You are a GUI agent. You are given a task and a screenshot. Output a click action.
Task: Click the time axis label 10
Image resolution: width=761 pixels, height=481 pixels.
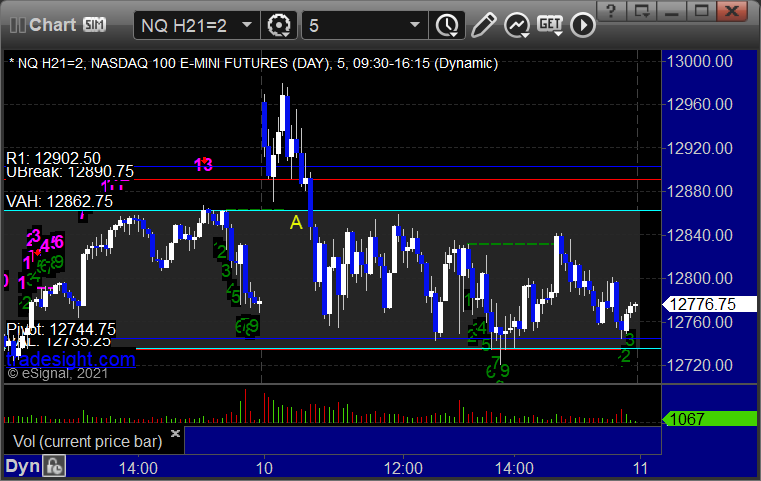click(264, 468)
